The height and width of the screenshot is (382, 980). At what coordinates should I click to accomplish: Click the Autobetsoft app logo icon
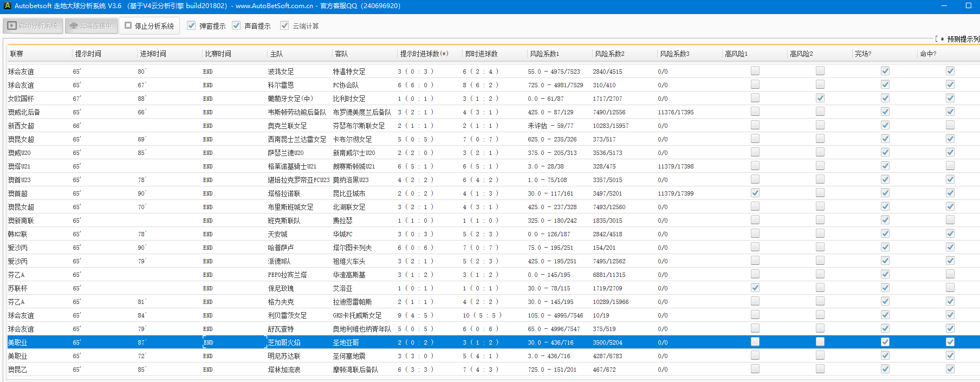click(x=7, y=6)
